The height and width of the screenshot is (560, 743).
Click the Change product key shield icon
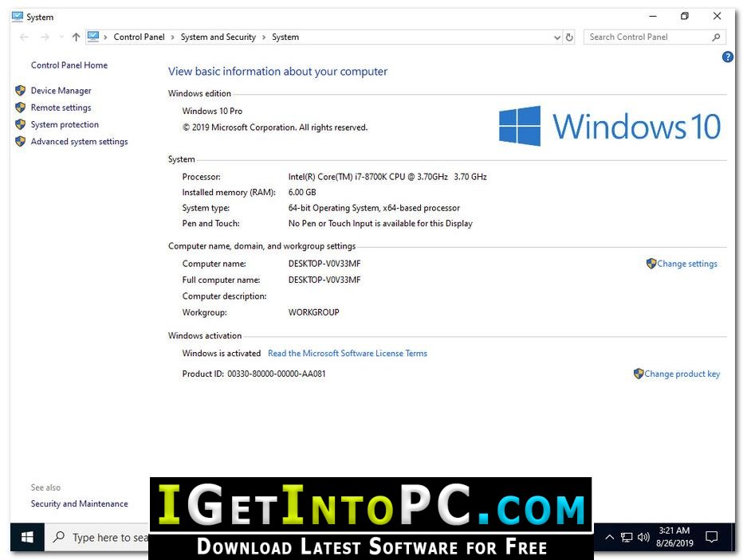click(x=639, y=374)
